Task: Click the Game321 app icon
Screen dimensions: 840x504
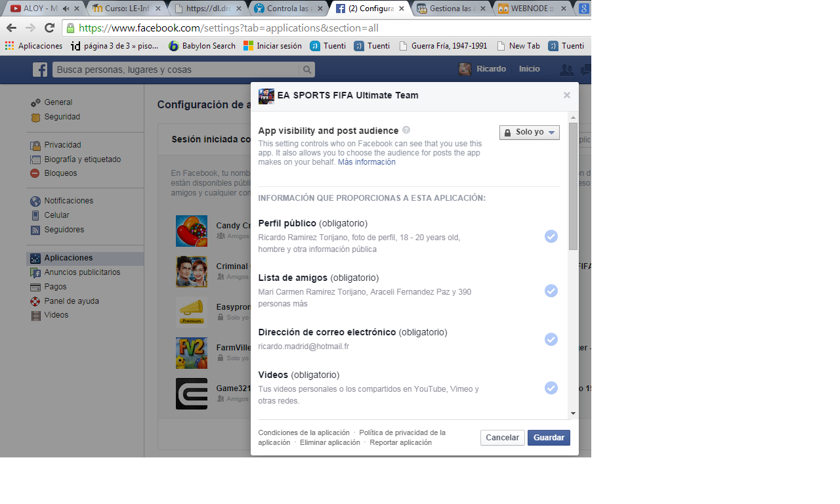Action: [192, 394]
